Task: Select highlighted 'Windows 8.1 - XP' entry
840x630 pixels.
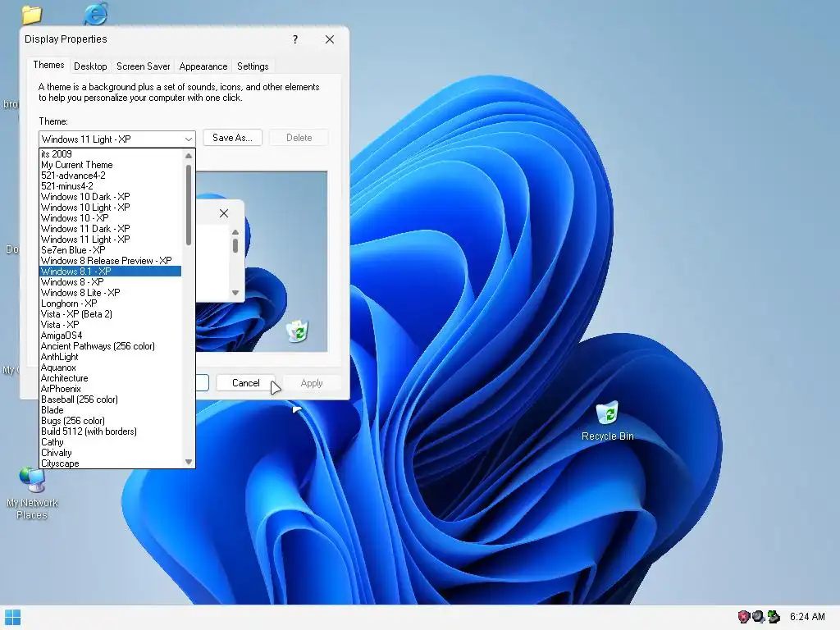Action: 111,272
